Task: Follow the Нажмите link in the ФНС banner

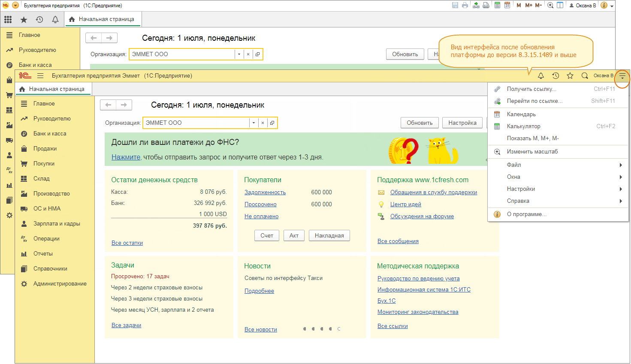Action: (126, 157)
